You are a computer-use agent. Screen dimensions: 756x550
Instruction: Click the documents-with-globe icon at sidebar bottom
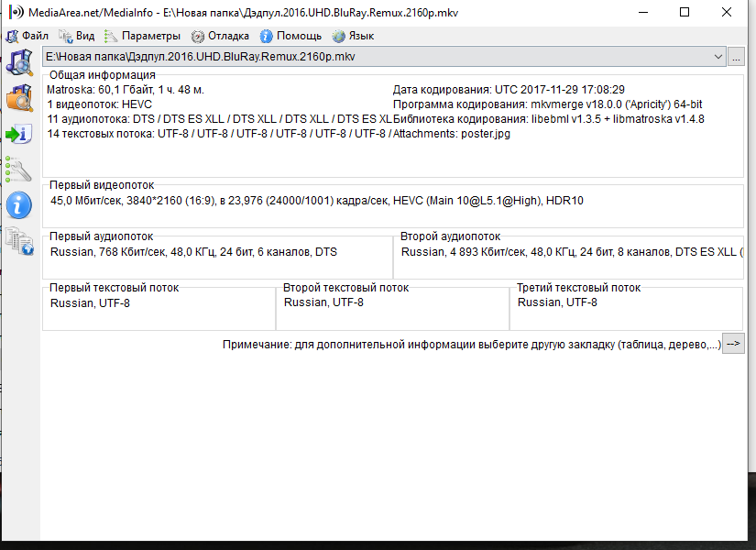[x=19, y=240]
